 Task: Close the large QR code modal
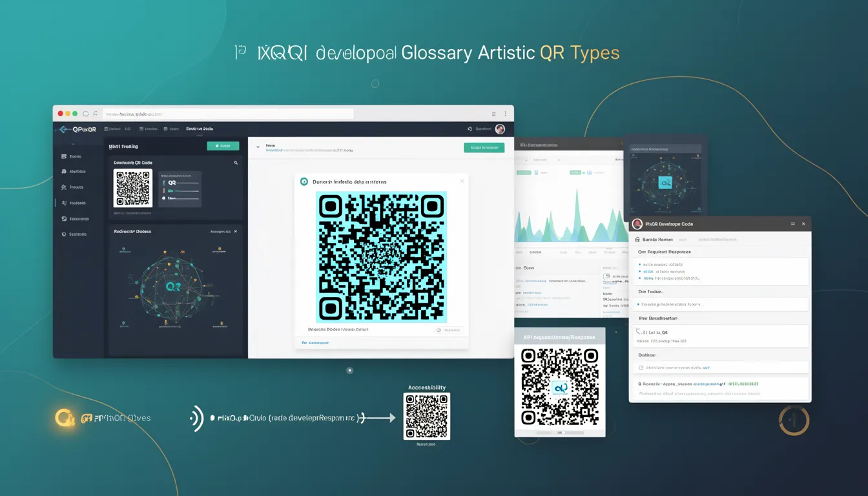(x=462, y=181)
